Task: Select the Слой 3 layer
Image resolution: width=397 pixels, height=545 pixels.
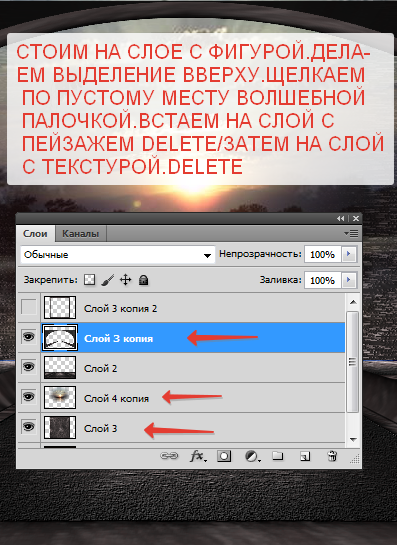Action: [x=181, y=428]
